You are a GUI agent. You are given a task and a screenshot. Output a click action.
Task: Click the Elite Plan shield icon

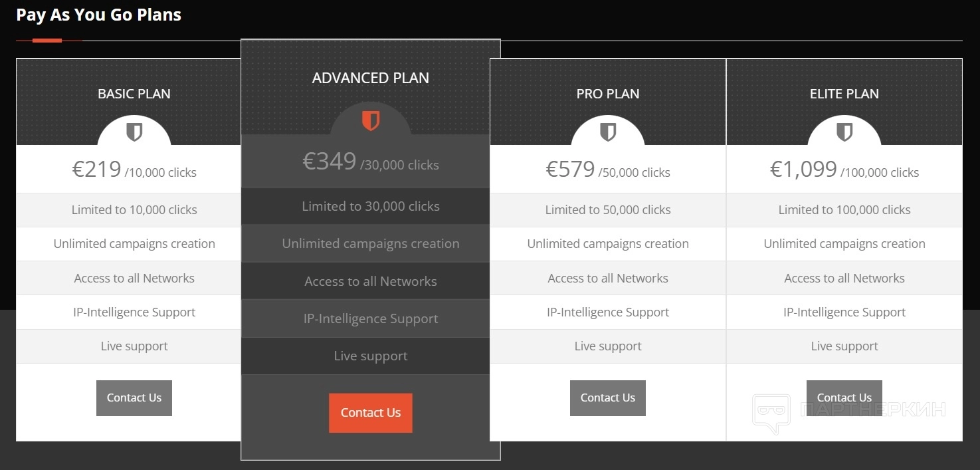[x=844, y=132]
